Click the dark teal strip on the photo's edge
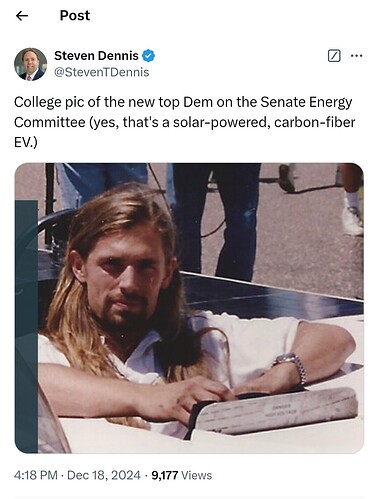 [26, 326]
